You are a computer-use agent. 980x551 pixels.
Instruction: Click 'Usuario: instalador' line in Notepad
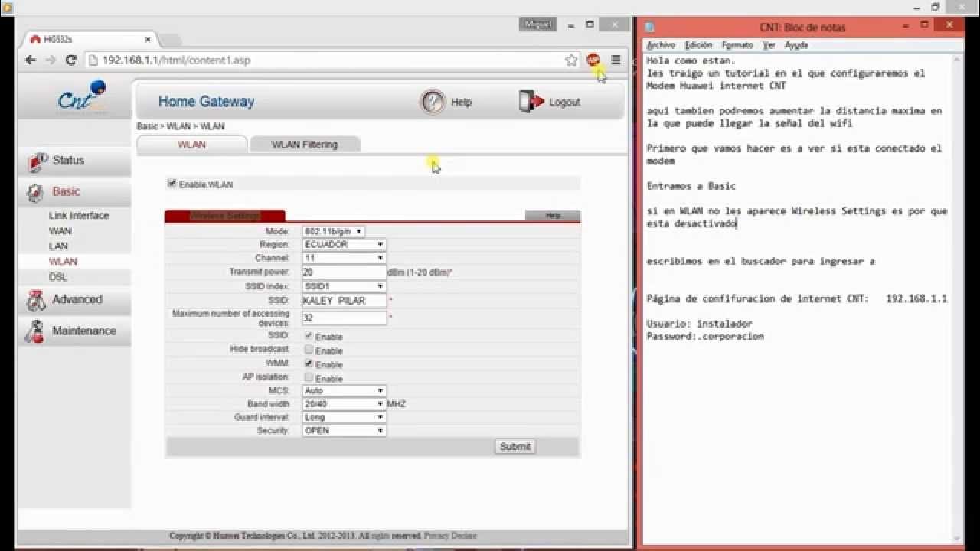click(x=700, y=324)
